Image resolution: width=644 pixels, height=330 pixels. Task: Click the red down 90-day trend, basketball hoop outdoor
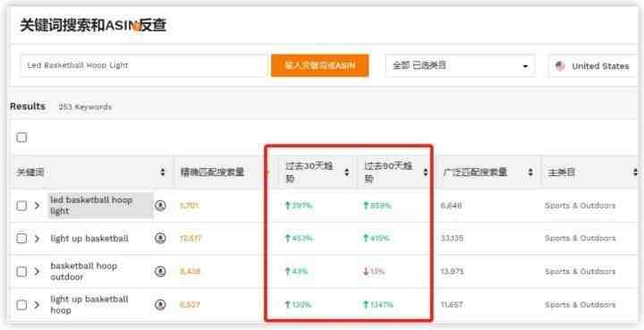point(374,272)
